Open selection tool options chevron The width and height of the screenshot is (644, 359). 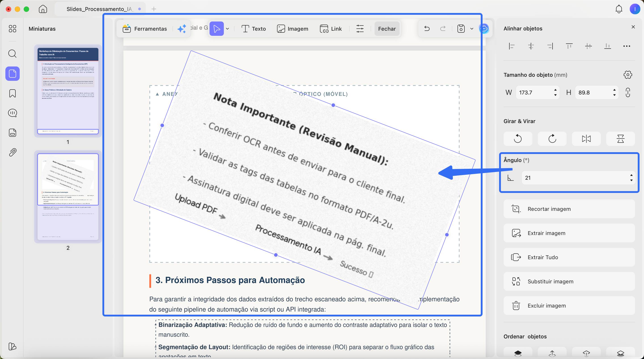[x=227, y=29]
